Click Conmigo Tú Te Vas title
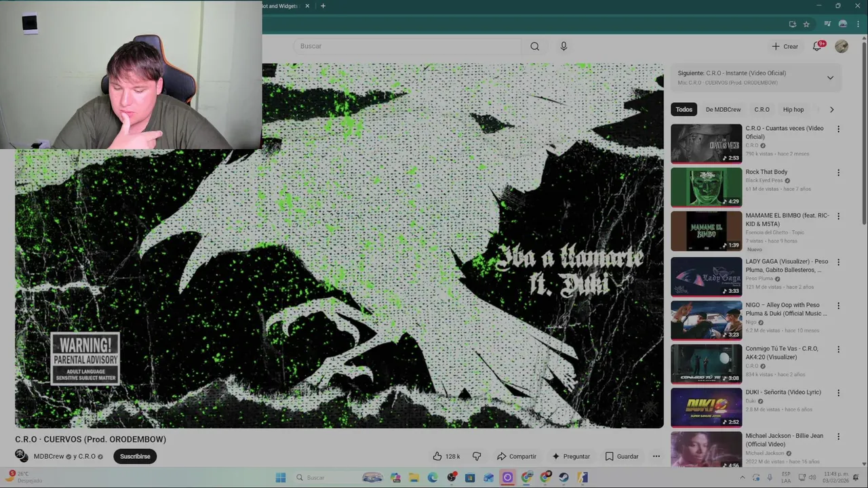This screenshot has width=868, height=488. coord(782,352)
